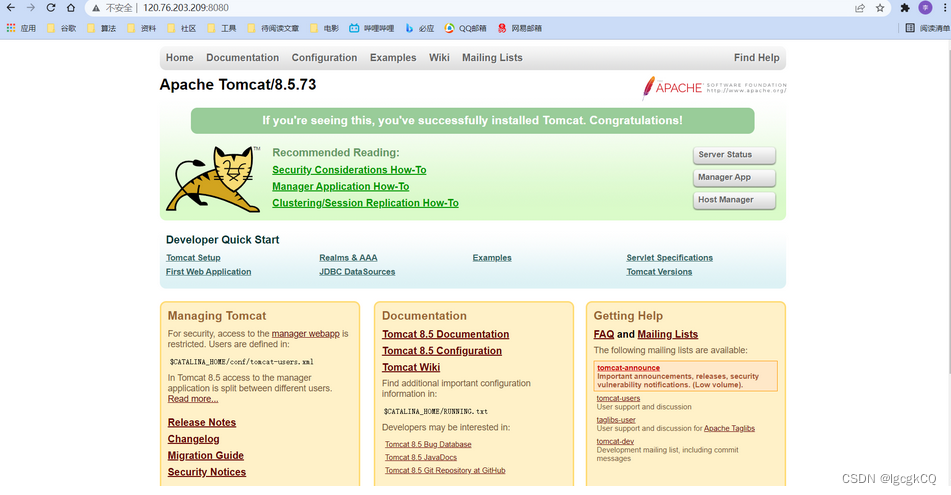Image resolution: width=951 pixels, height=495 pixels.
Task: Reload the page with the refresh icon
Action: pos(51,8)
